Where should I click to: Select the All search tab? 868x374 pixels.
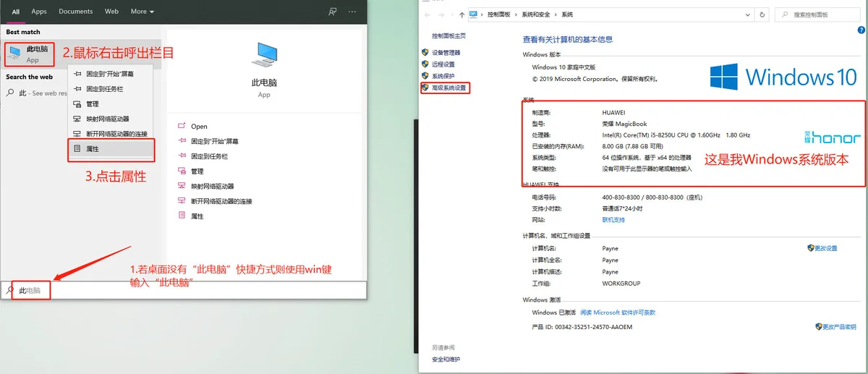point(16,12)
